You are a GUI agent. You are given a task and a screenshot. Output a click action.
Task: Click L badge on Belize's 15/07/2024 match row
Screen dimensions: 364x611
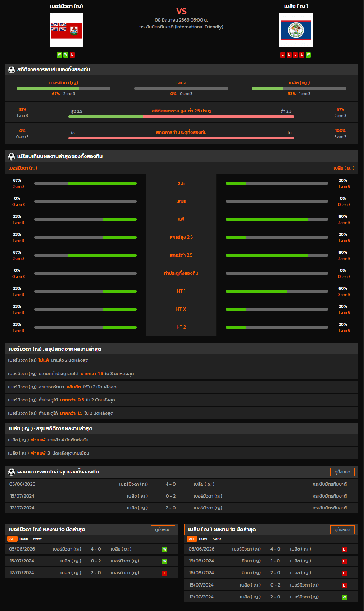pyautogui.click(x=344, y=585)
